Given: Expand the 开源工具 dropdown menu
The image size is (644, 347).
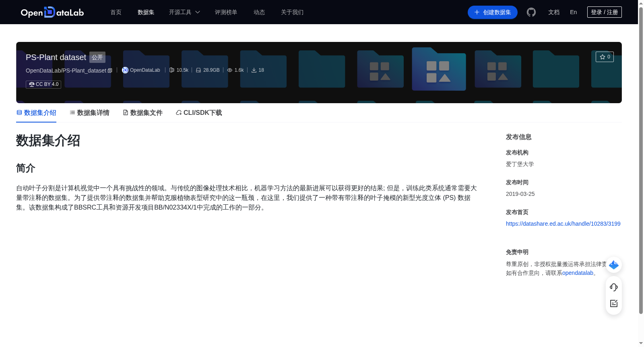Looking at the screenshot, I should point(184,12).
